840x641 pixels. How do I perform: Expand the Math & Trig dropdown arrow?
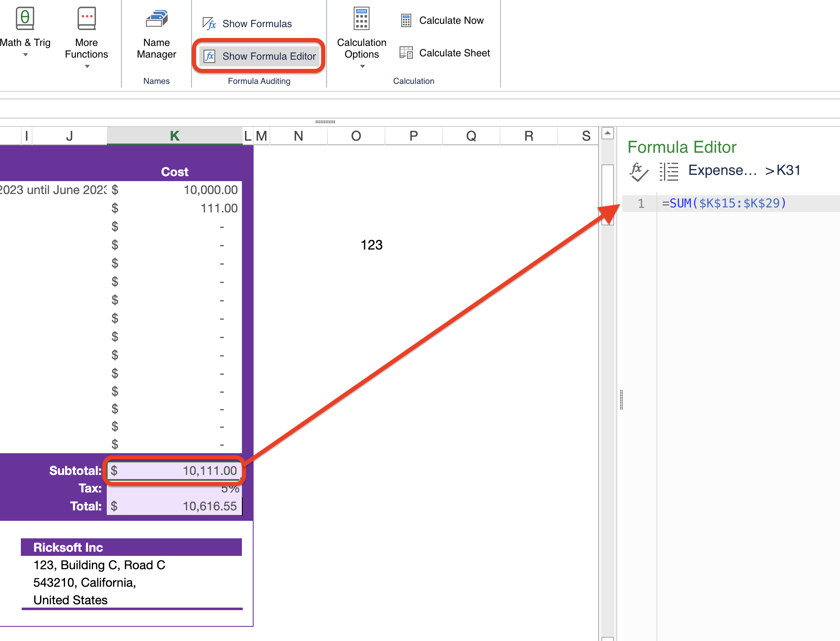pos(25,53)
